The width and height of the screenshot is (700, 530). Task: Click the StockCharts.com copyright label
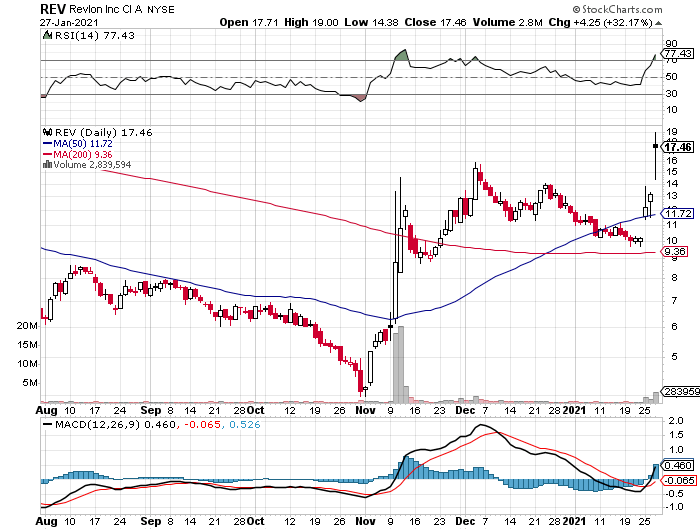coord(618,9)
